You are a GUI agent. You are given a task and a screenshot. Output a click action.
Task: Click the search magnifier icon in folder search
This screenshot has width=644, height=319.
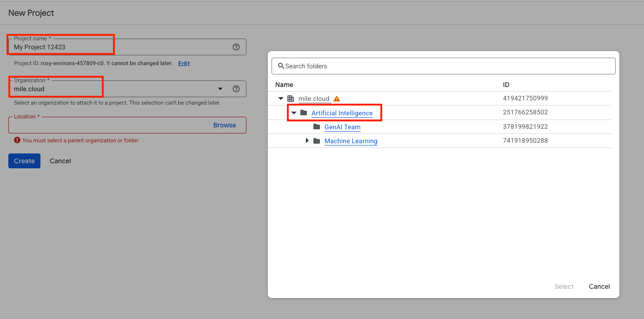pos(281,66)
